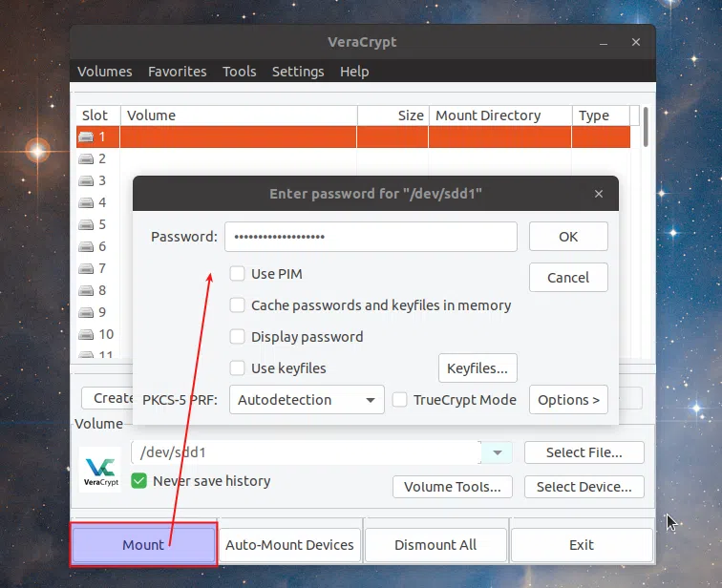Viewport: 722px width, 588px height.
Task: Select the drive icon for slot 6
Action: [86, 246]
